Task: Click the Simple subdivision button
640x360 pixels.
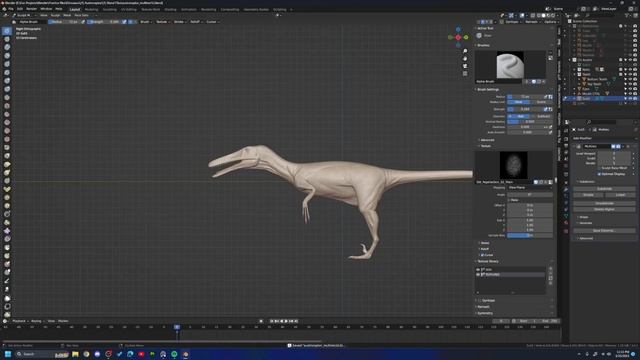Action: click(x=588, y=195)
